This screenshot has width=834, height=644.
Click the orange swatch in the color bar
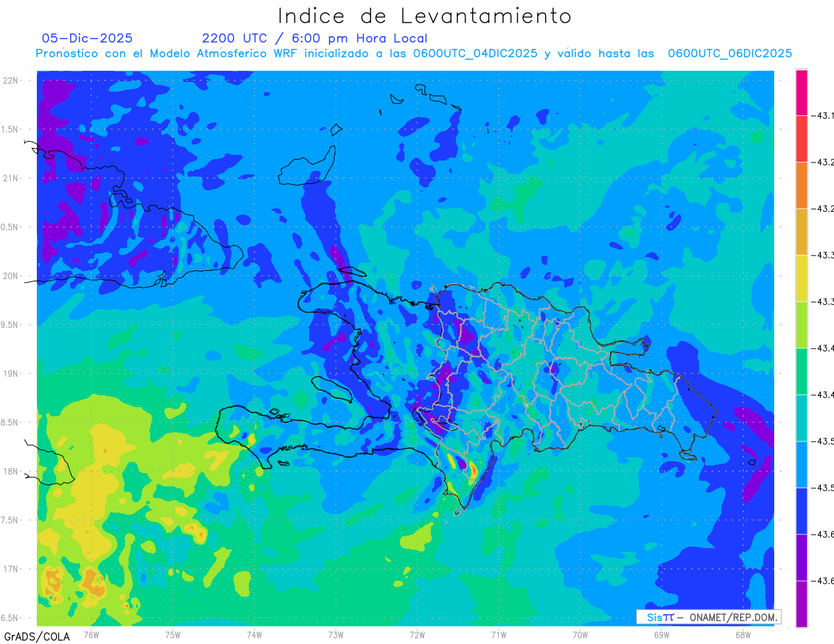[801, 185]
